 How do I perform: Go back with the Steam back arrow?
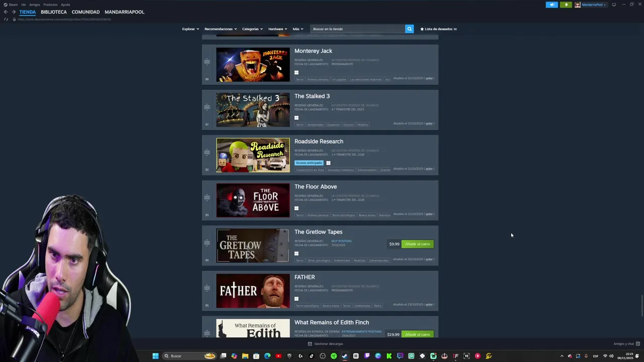point(6,12)
